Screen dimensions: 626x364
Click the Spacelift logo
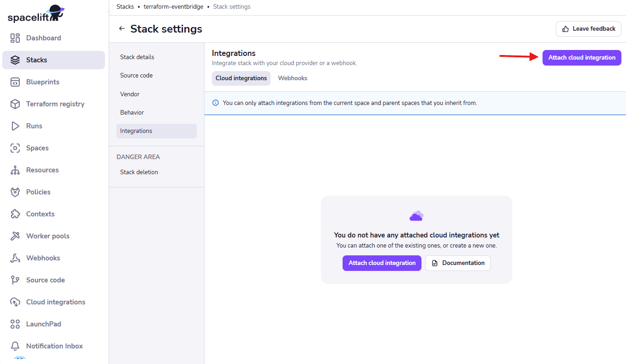click(x=36, y=14)
